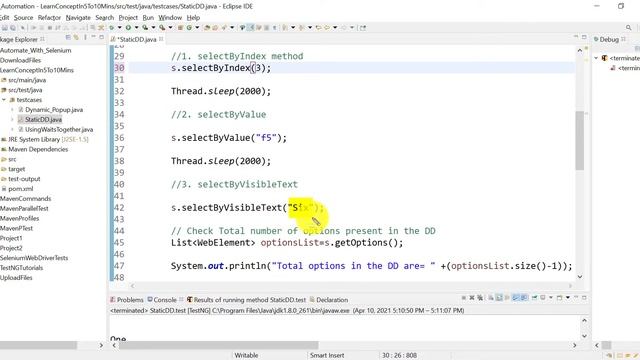Click the Terminate icon in Console toolbar
This screenshot has height=360, width=640.
(x=464, y=298)
